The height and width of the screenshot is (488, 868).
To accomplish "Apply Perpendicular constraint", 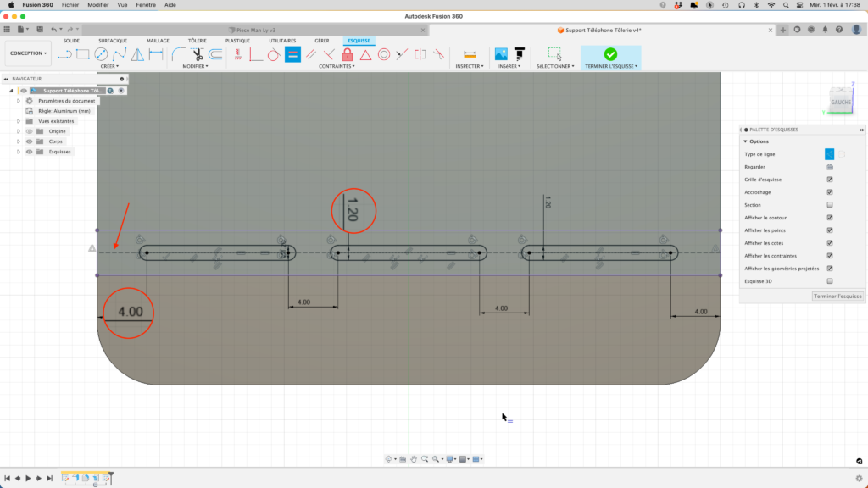I will (x=329, y=54).
